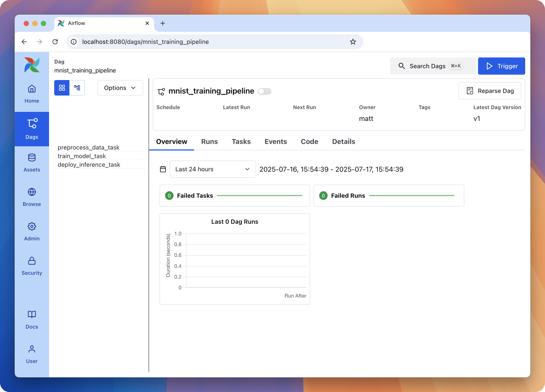Screen dimensions: 545x392
Task: Click the browser back arrow
Action: tap(24, 42)
